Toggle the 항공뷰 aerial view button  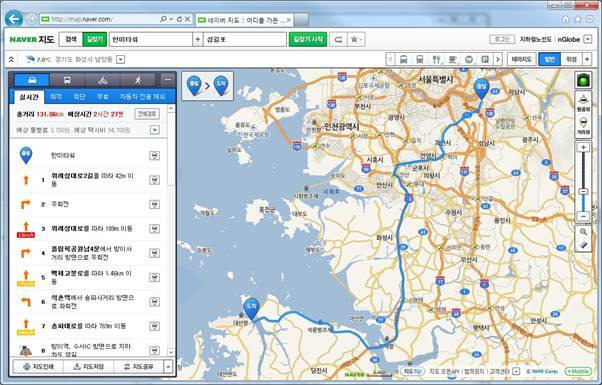point(584,102)
